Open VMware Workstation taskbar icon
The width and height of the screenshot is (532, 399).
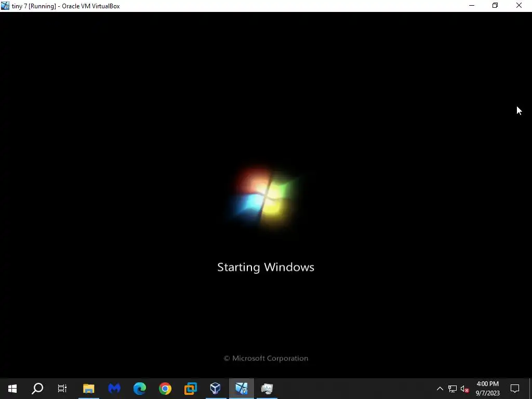pyautogui.click(x=190, y=389)
